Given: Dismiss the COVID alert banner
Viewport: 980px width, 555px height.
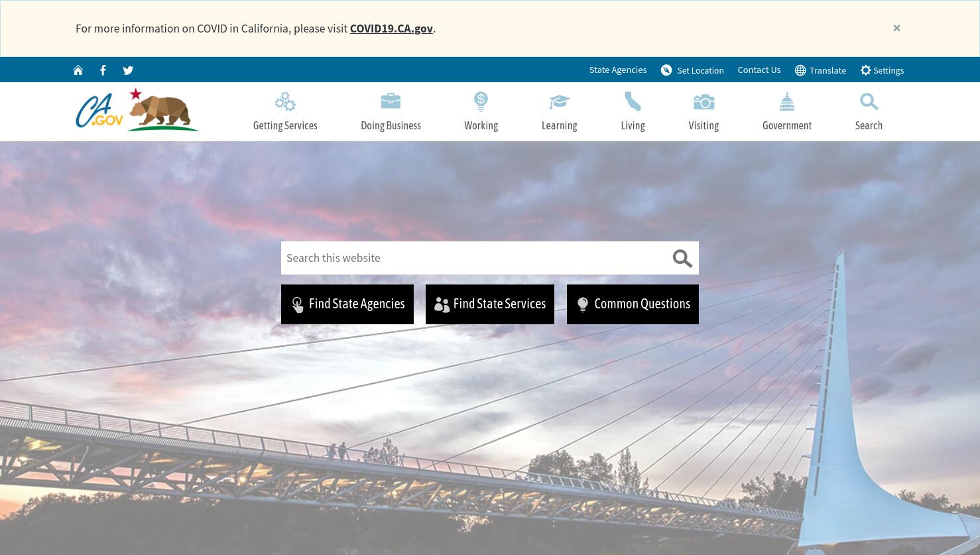Looking at the screenshot, I should [x=896, y=28].
